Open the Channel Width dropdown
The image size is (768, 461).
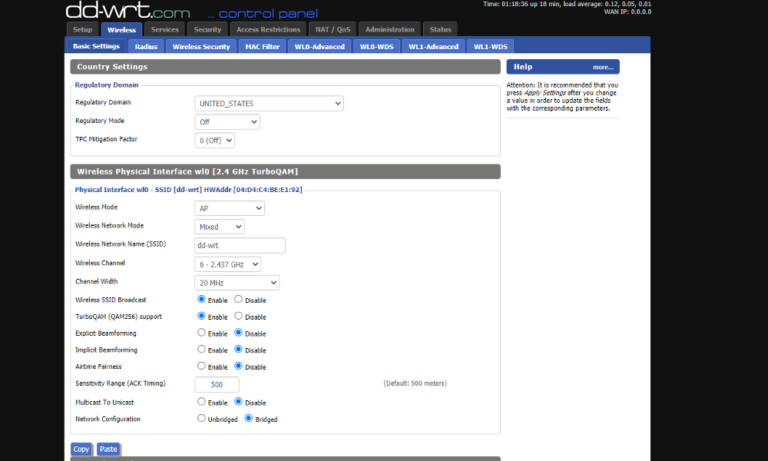click(237, 283)
